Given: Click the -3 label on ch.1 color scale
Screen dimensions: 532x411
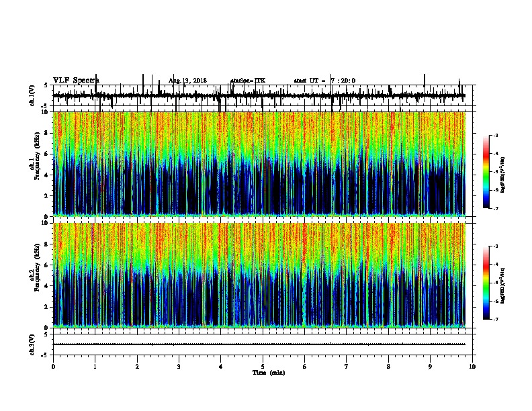Looking at the screenshot, I should [495, 135].
